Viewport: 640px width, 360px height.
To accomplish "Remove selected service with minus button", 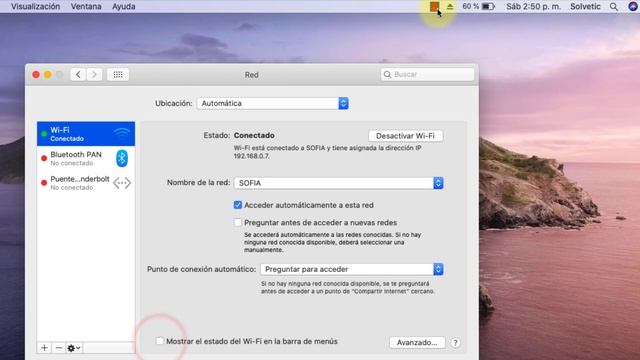I will (59, 348).
